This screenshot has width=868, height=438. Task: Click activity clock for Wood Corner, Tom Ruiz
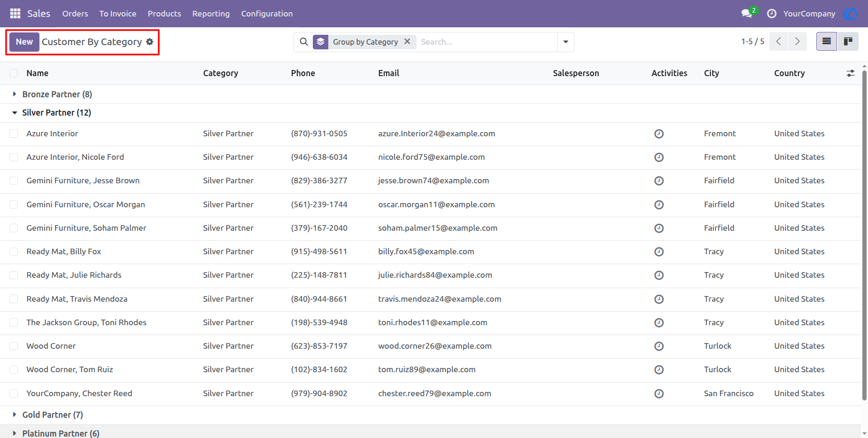coord(659,370)
